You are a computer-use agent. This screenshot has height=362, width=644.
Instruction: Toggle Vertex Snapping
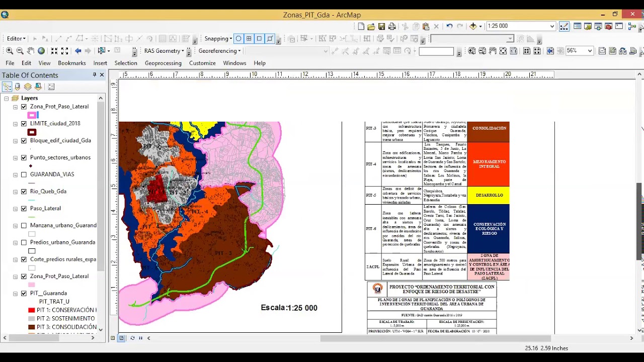pos(259,39)
